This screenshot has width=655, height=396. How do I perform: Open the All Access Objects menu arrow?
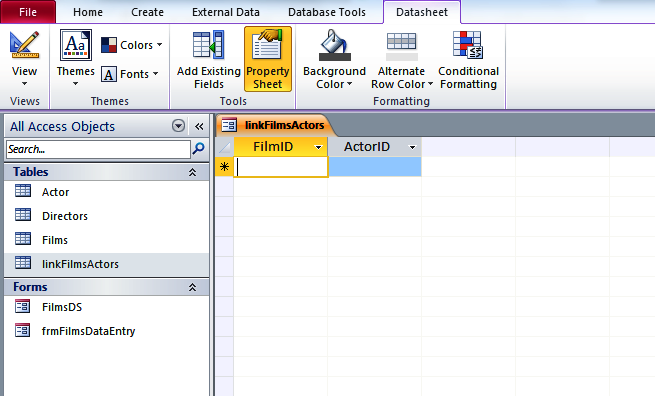[x=178, y=126]
